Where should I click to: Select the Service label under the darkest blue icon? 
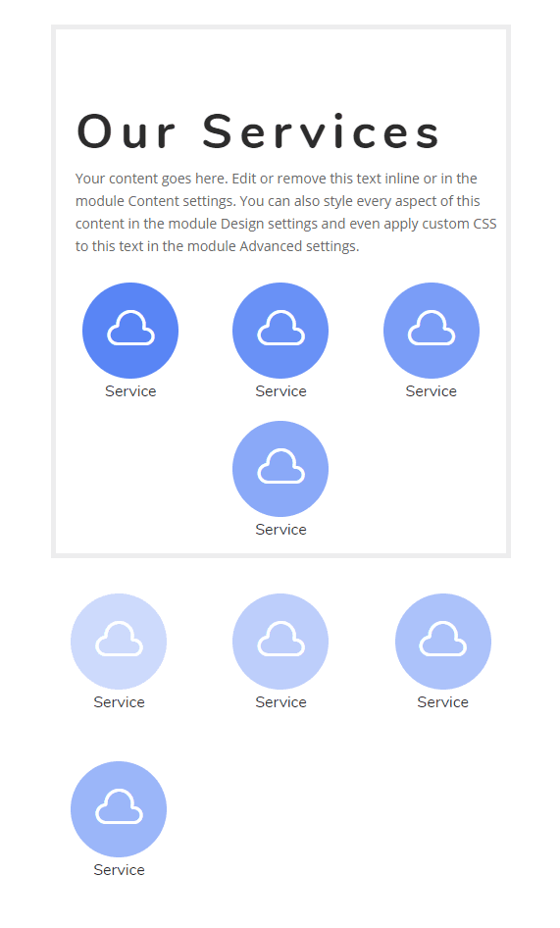coord(130,391)
